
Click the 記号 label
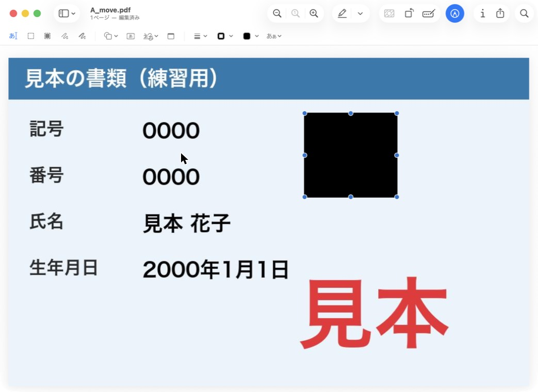[x=46, y=129]
